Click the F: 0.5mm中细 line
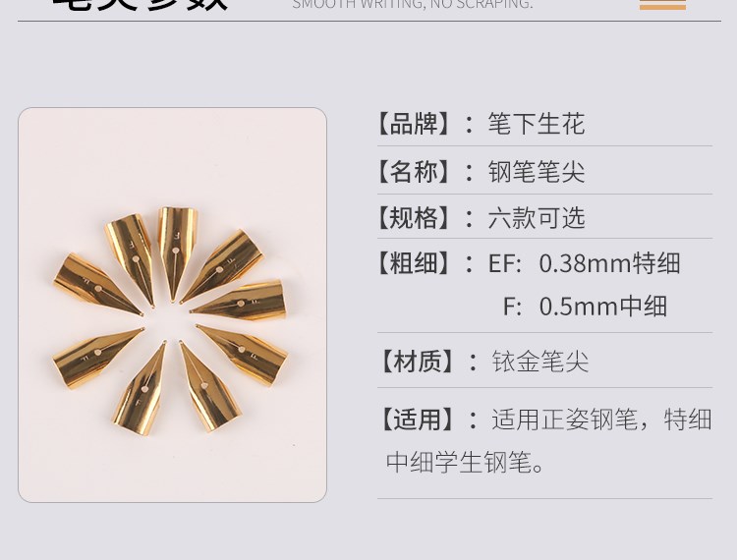Screen dimensions: 737x560 click(x=585, y=306)
